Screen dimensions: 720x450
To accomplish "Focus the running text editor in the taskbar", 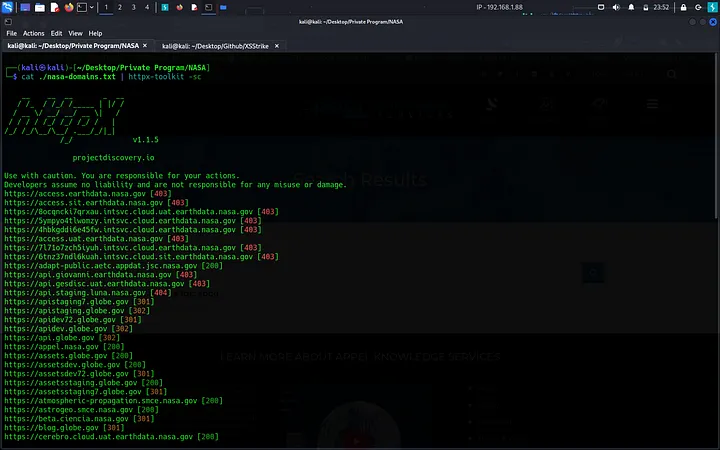I will (194, 7).
